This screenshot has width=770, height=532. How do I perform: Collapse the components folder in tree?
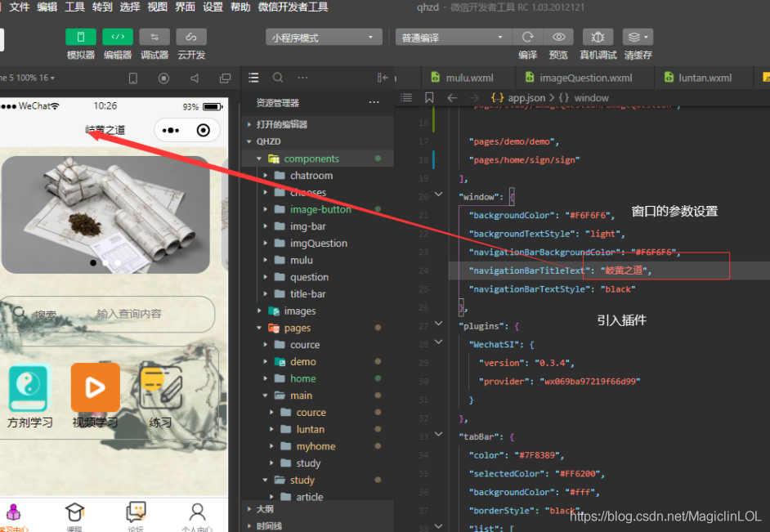click(259, 159)
